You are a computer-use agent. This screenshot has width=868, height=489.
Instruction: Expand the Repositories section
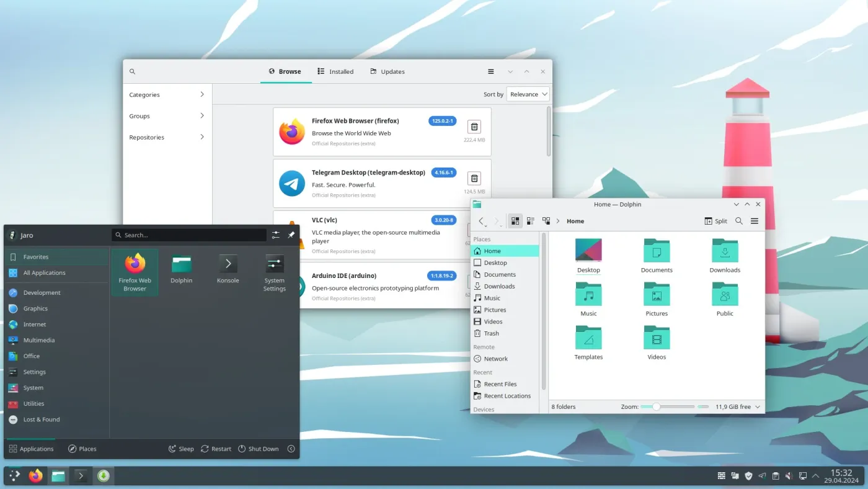pyautogui.click(x=166, y=137)
